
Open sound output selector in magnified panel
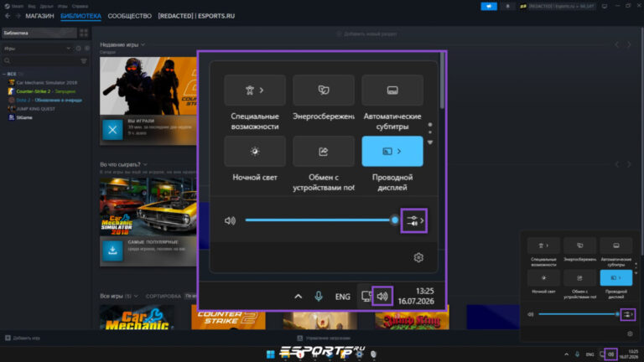point(414,221)
